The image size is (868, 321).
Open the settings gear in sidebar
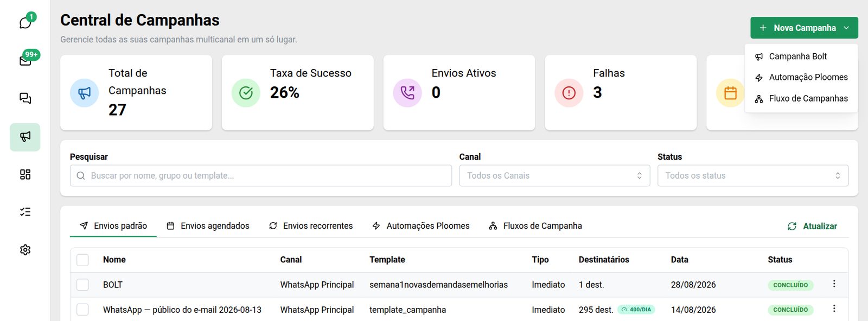coord(25,250)
